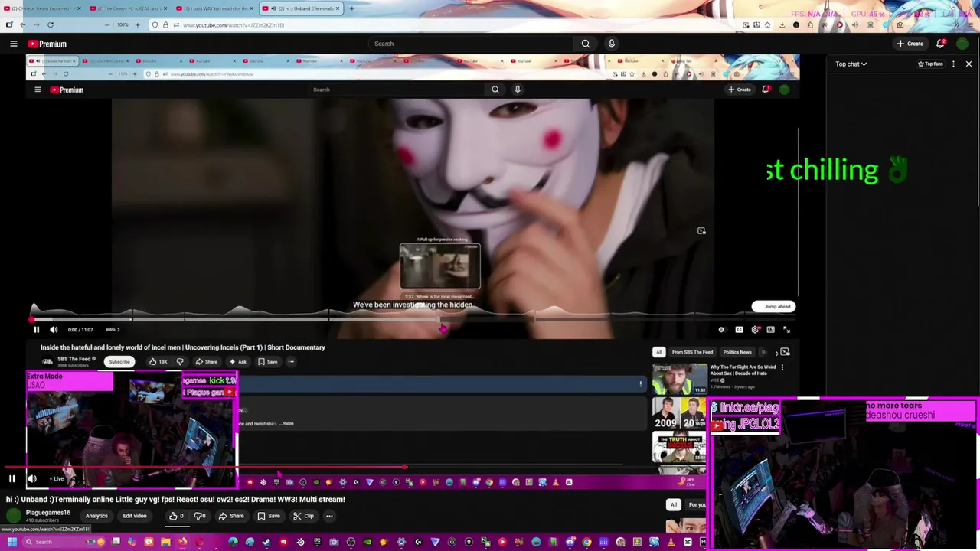
Task: Click the Ask button under the incel documentary
Action: coord(237,362)
